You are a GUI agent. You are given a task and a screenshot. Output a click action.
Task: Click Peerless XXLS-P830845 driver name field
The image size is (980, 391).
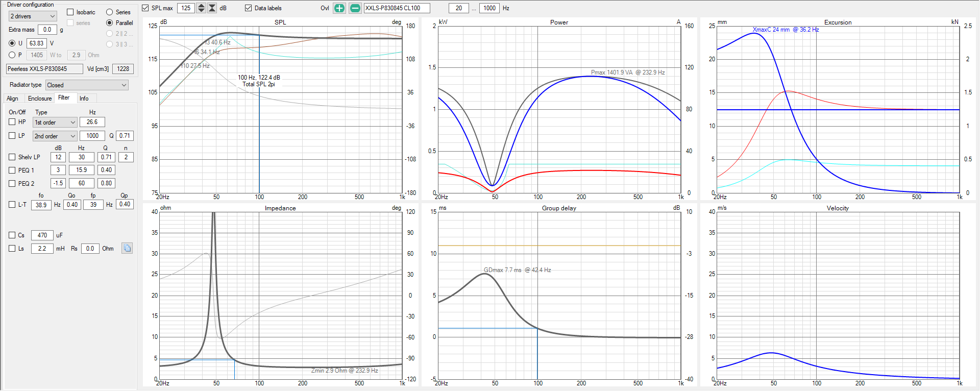(44, 69)
